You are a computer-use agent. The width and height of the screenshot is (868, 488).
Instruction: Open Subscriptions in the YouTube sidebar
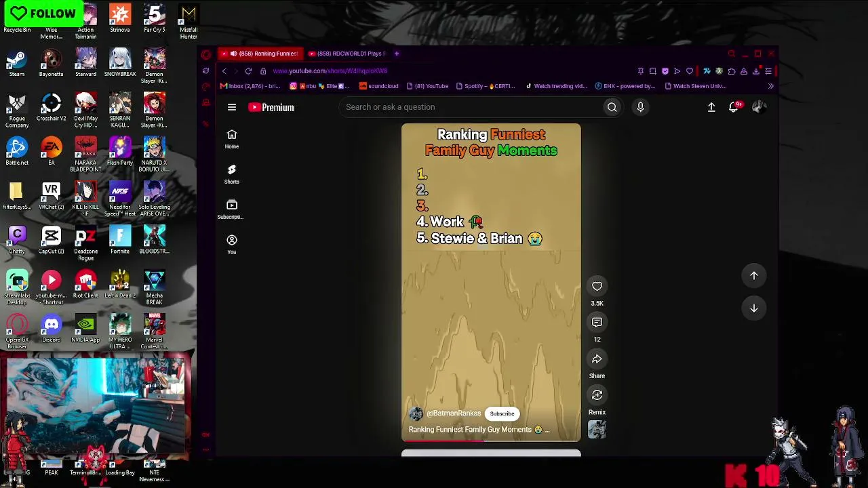pyautogui.click(x=232, y=209)
